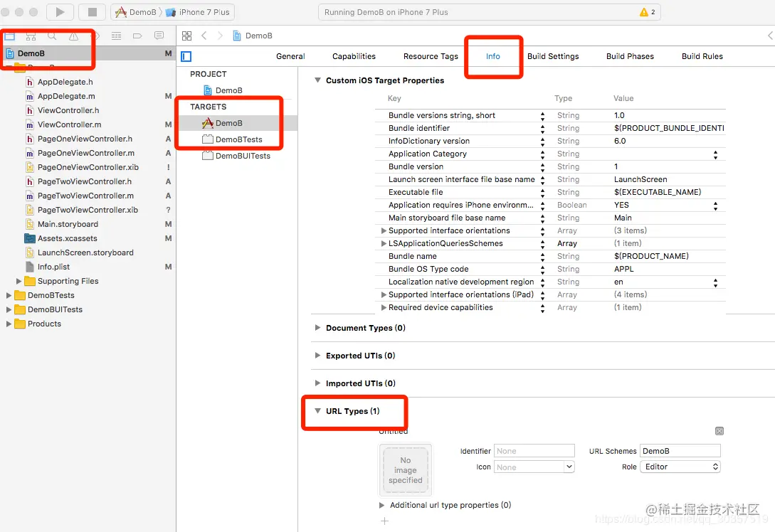Open PageTwoViewController.m file
Image resolution: width=775 pixels, height=532 pixels.
pos(85,196)
